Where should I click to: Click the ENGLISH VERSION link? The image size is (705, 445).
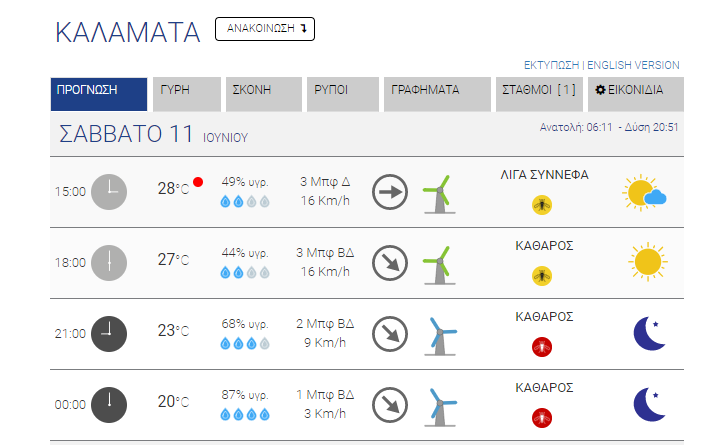(x=633, y=65)
